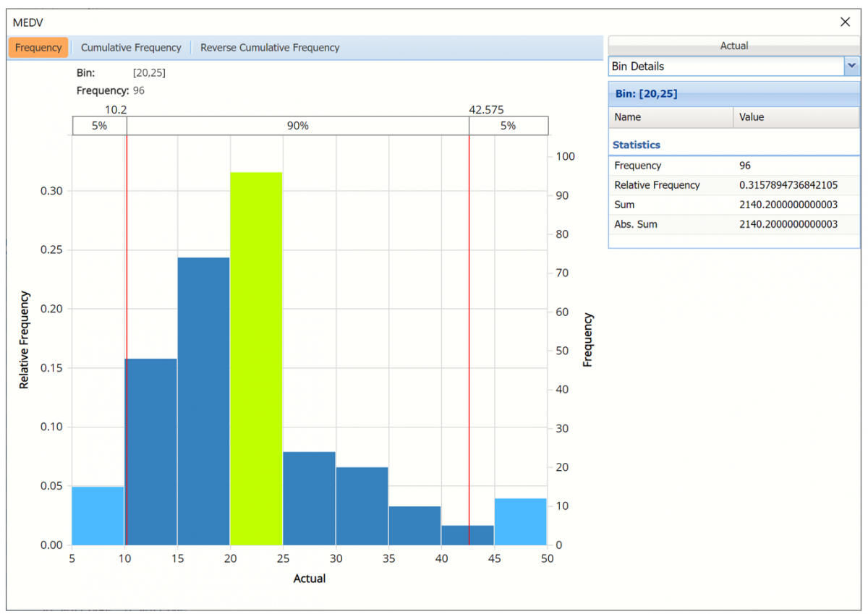The image size is (868, 614).
Task: Expand the Bin Details dropdown arrow
Action: [x=851, y=67]
